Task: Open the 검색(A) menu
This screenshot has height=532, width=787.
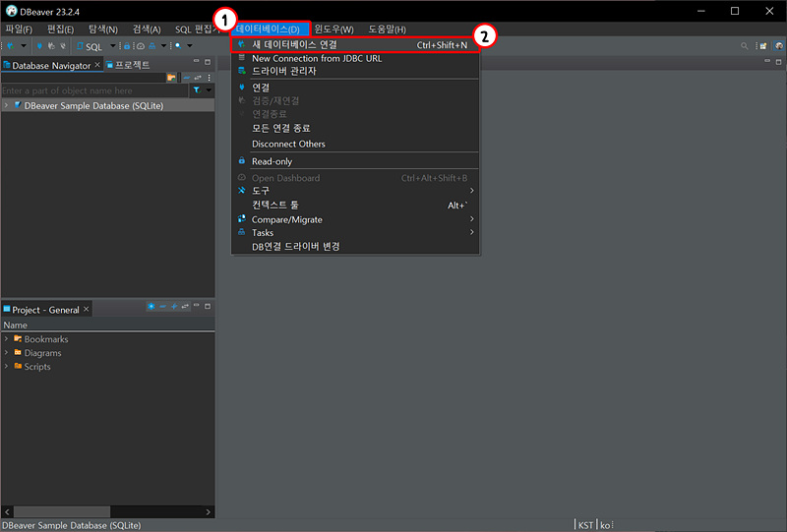Action: click(x=147, y=30)
